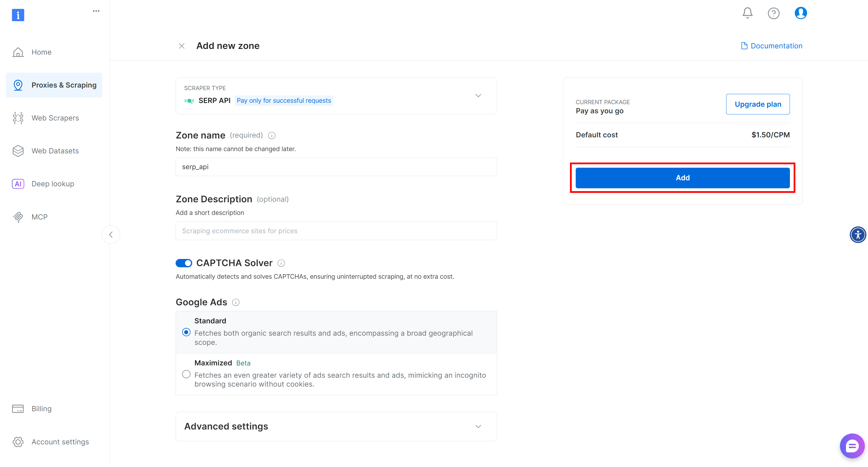The image size is (868, 467).
Task: Open the chat support bubble
Action: point(852,446)
